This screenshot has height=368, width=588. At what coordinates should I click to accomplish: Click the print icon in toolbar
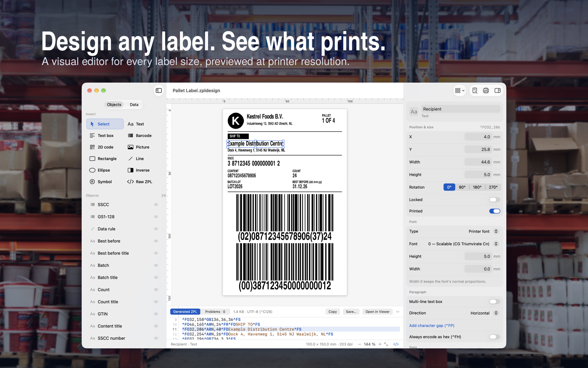tap(486, 91)
